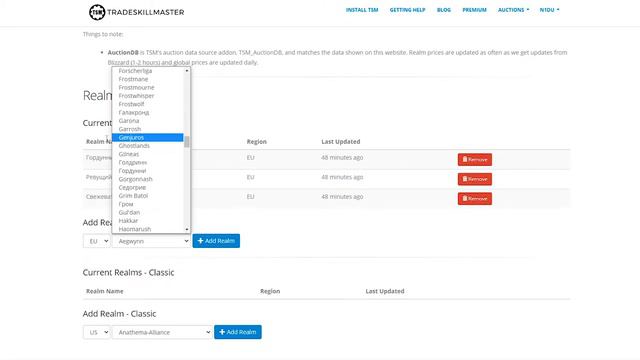Image resolution: width=640 pixels, height=360 pixels.
Task: Click the Classic Last Updated column header
Action: pyautogui.click(x=385, y=291)
